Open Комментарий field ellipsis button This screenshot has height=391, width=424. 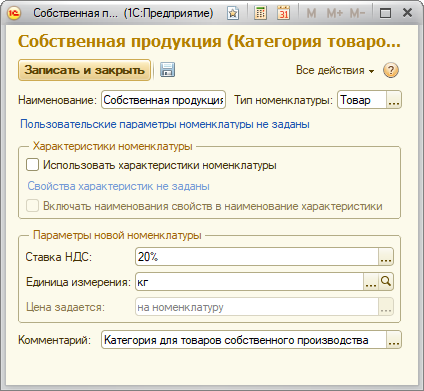(x=394, y=340)
